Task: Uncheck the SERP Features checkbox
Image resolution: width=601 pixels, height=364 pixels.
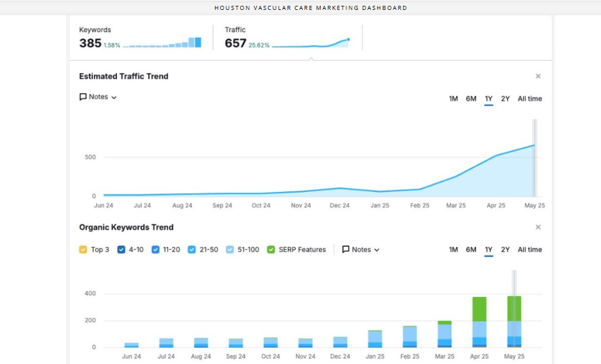Action: point(271,250)
